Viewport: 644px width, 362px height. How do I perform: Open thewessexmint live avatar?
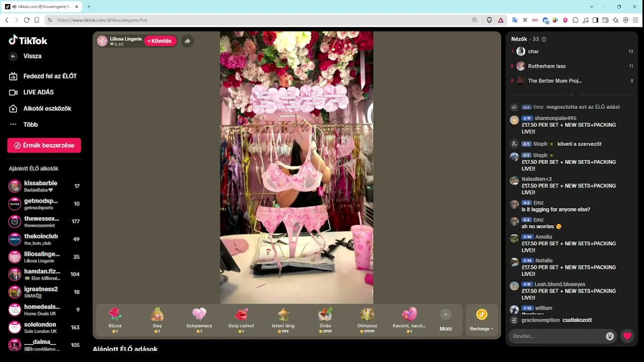[x=15, y=221]
